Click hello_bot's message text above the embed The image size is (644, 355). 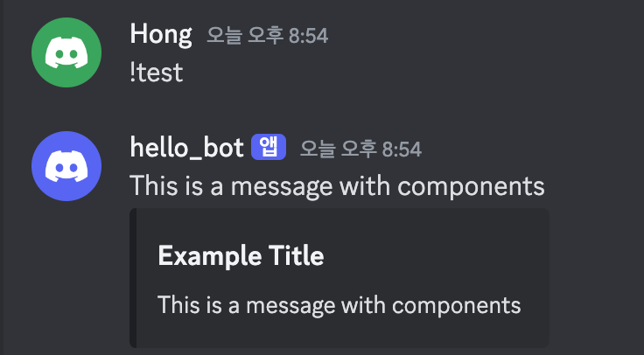point(337,186)
